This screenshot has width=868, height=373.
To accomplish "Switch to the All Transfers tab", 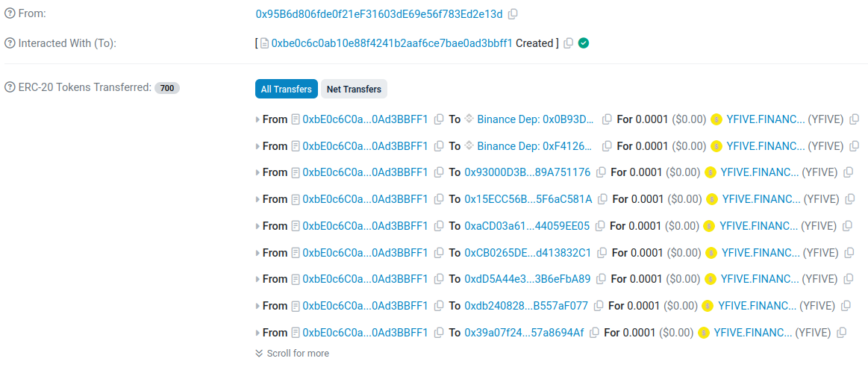I will 286,89.
